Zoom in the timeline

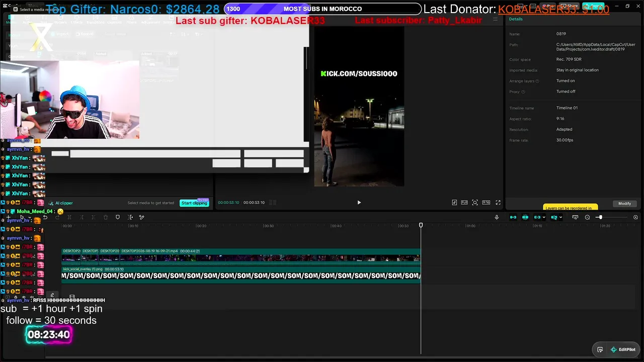pos(635,217)
